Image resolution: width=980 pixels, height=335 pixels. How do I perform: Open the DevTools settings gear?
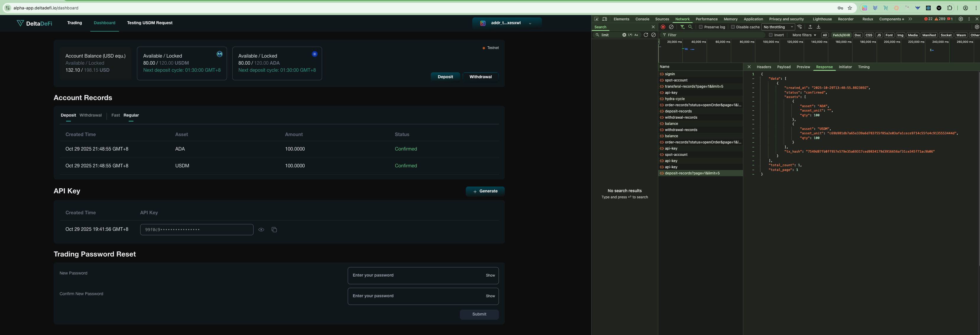961,19
